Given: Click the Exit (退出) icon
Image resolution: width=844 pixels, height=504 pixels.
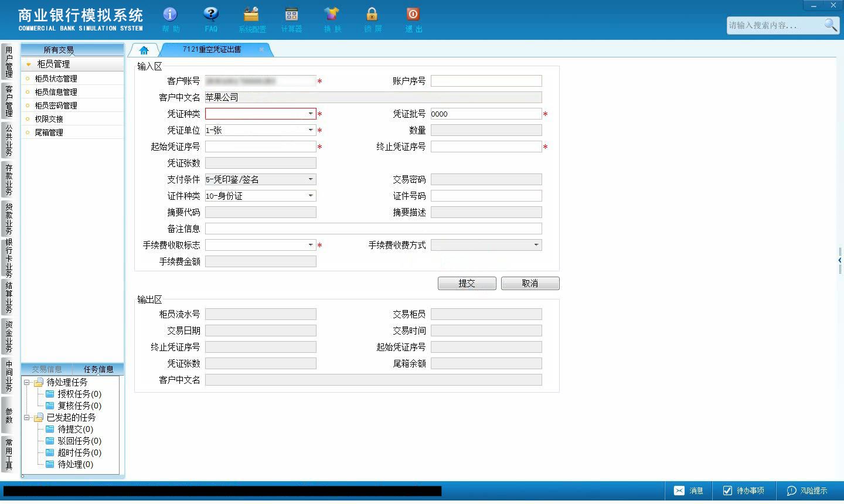Looking at the screenshot, I should 413,19.
